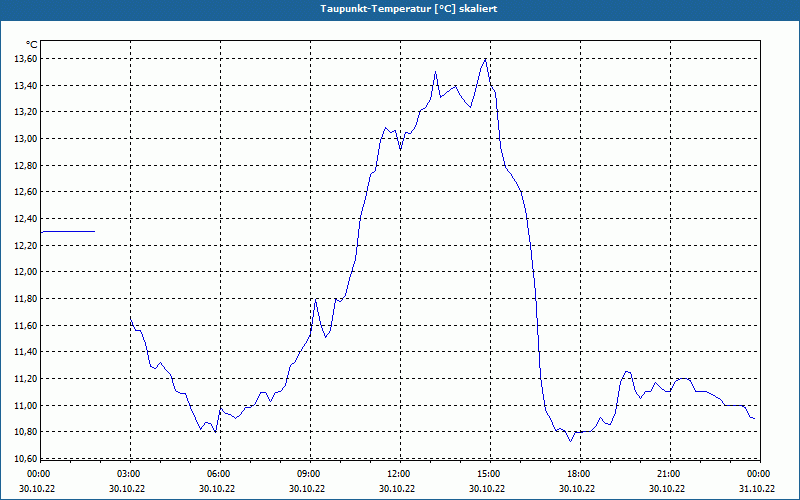Click the 12,60 y-axis label
Screen dimensions: 800x500
[26, 192]
